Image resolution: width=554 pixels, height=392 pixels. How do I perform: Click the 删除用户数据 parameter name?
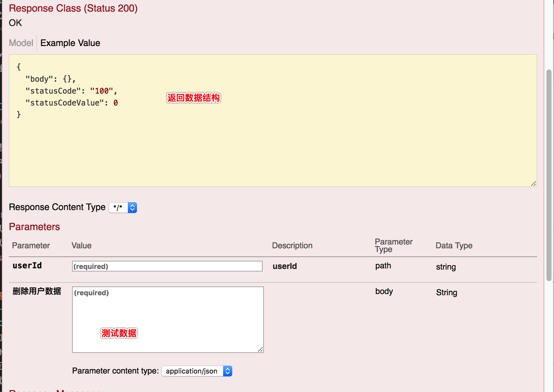click(37, 291)
